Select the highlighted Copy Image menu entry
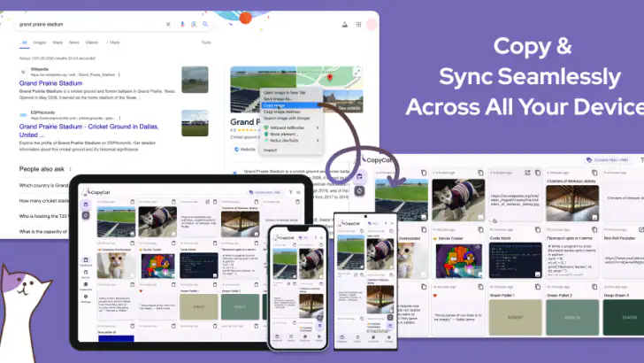The height and width of the screenshot is (363, 644). (x=292, y=105)
